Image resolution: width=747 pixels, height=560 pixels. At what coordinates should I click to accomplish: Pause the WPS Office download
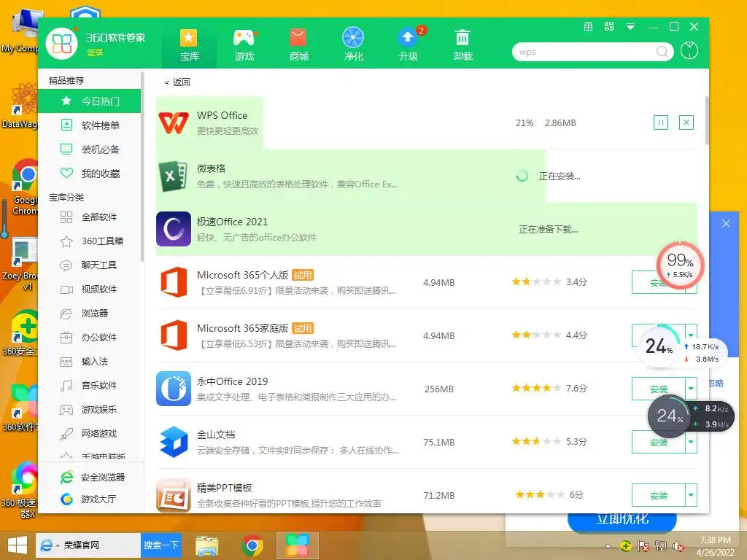tap(660, 122)
